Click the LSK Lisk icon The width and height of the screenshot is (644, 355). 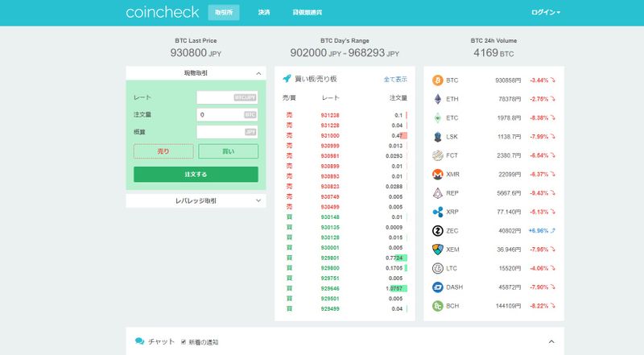click(x=438, y=137)
